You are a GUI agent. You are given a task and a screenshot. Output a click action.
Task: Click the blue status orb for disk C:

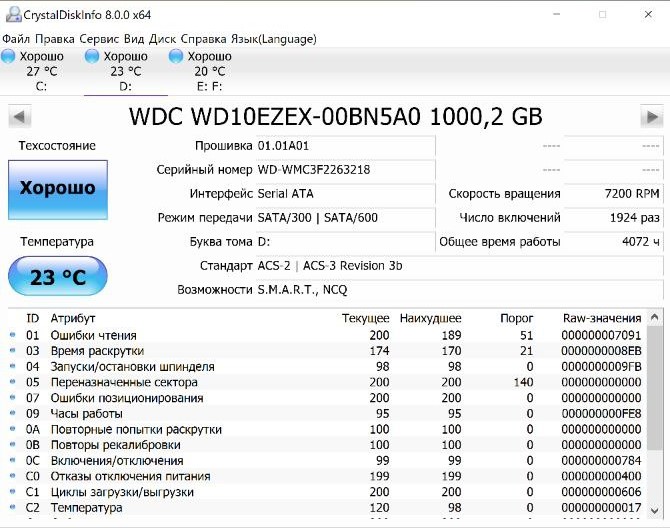(x=8, y=56)
